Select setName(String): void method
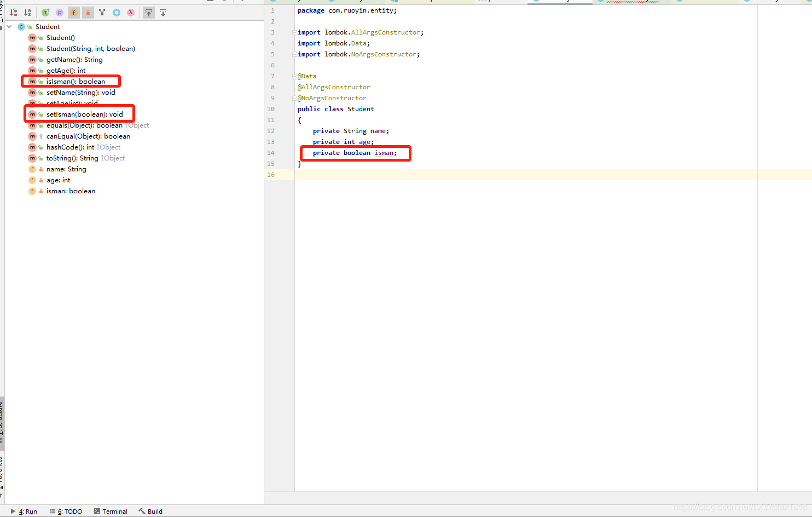Screen dimensions: 812x517 [81, 93]
